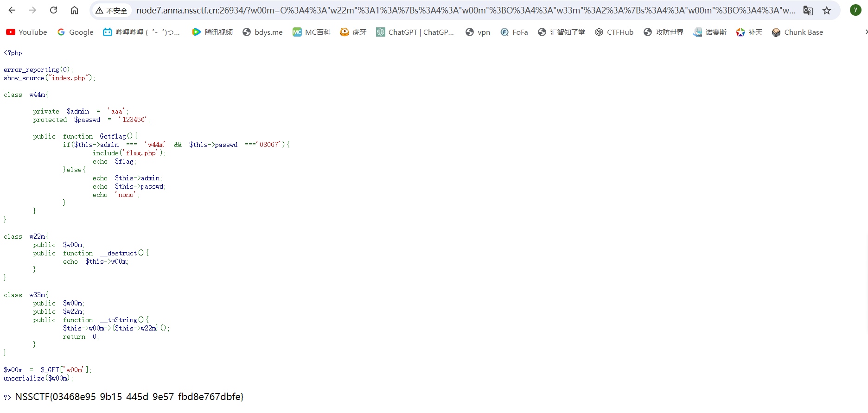Viewport: 868px width, 413px height.
Task: Open the Google bookmark
Action: coord(75,32)
